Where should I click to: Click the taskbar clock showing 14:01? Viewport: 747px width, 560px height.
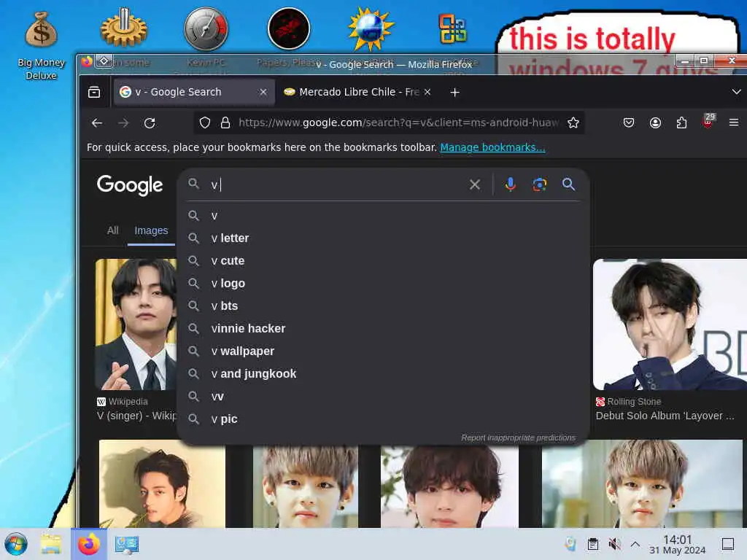point(678,544)
